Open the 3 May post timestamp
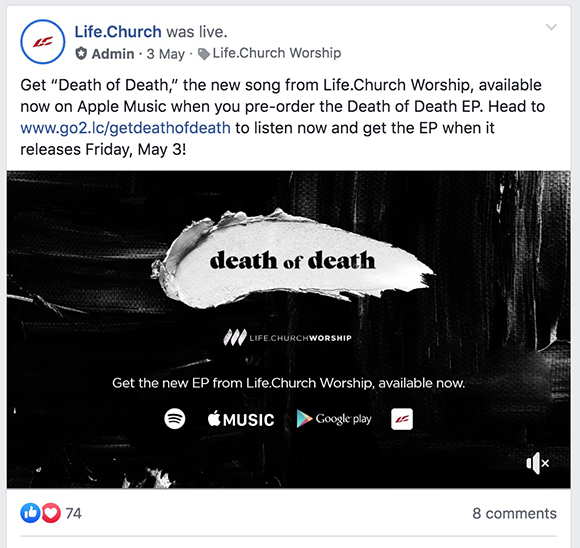 click(165, 54)
